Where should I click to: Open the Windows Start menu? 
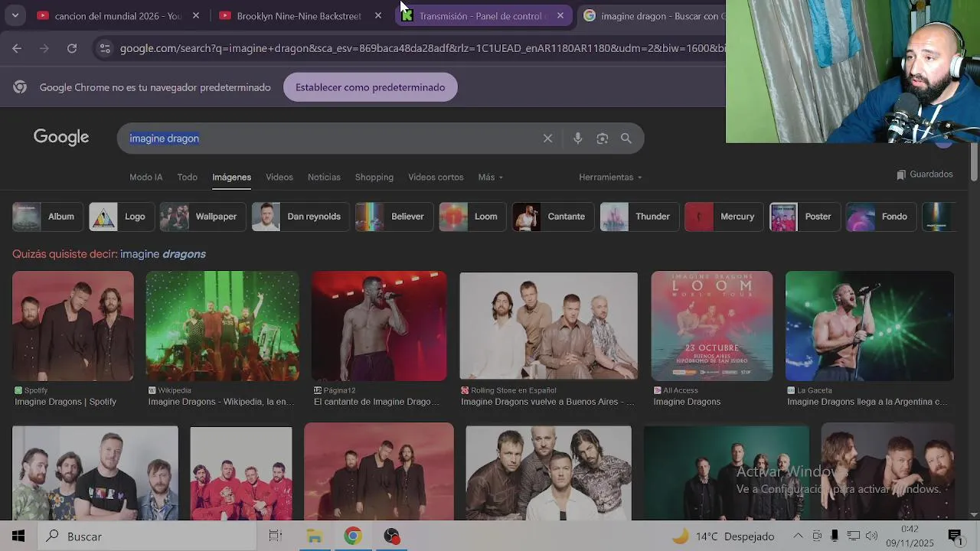point(18,536)
